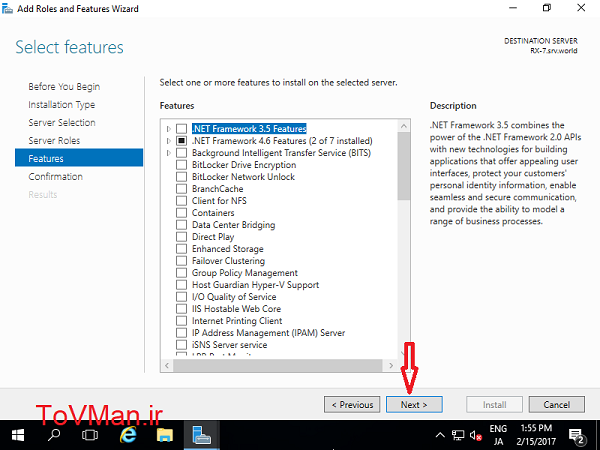Tick IIS Hostable Web Core checkbox

181,309
